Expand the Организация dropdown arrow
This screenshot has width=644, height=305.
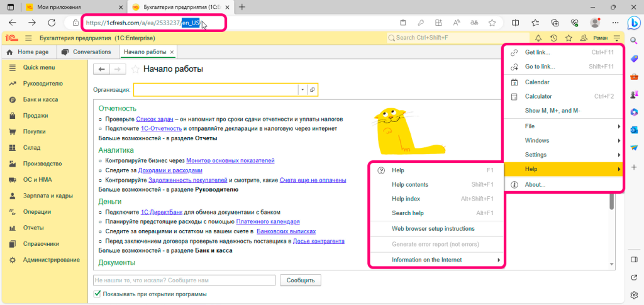point(303,89)
